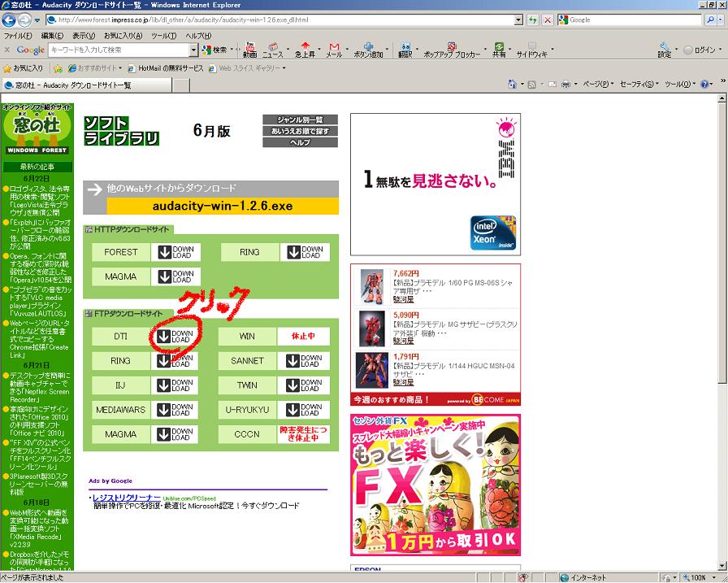Click the Stop loading red X icon
The height and width of the screenshot is (583, 728).
[548, 20]
